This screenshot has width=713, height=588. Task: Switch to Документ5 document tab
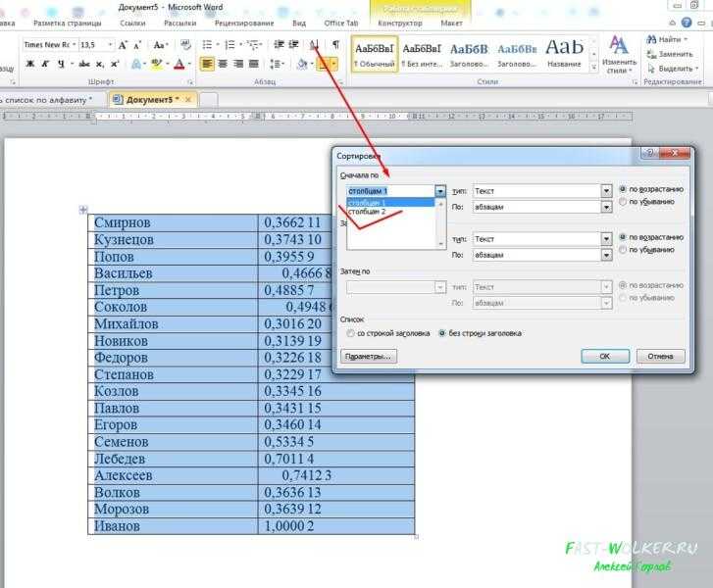point(153,99)
